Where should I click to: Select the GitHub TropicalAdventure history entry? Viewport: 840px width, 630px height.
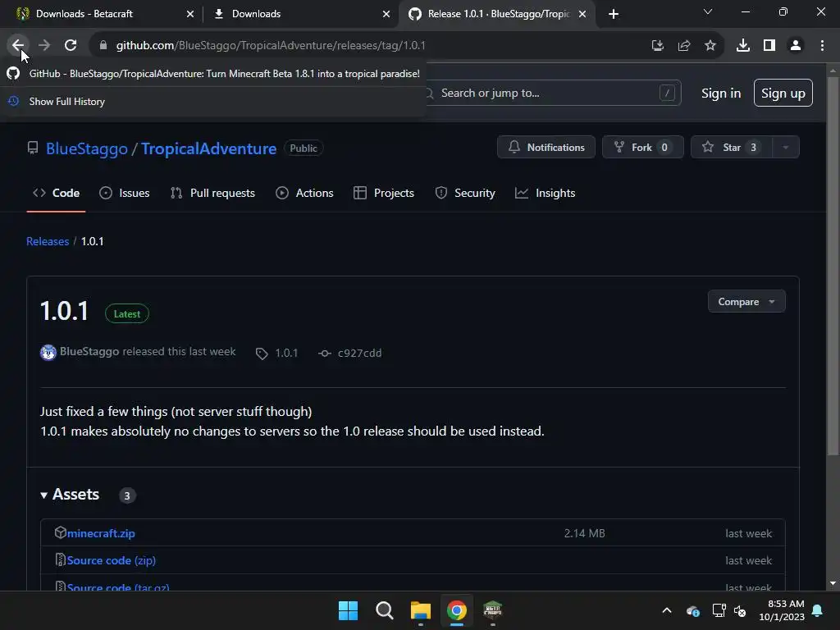click(213, 73)
